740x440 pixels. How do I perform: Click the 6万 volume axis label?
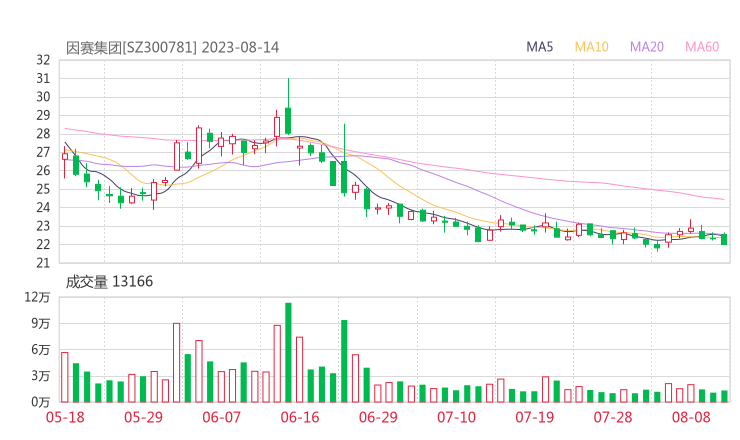coord(41,350)
